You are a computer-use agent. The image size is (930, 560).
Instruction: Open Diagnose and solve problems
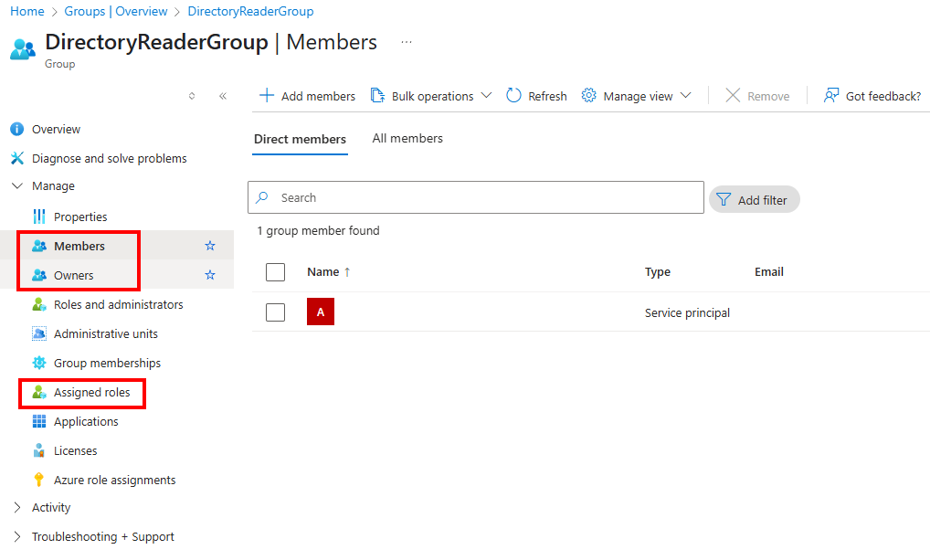(x=109, y=159)
